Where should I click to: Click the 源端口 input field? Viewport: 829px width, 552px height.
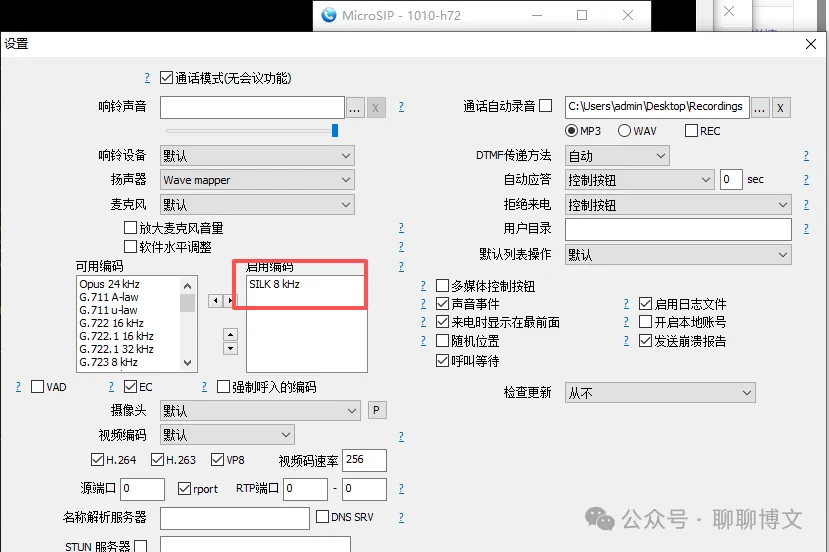143,489
